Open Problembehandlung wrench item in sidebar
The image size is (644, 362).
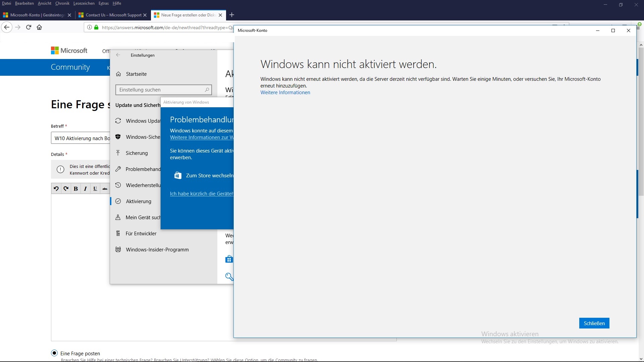pyautogui.click(x=138, y=169)
